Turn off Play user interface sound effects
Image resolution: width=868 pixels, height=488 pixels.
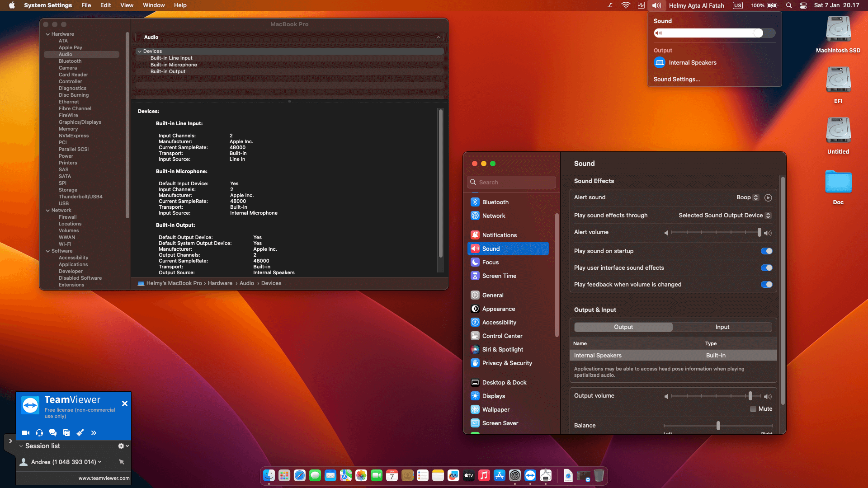pyautogui.click(x=766, y=267)
